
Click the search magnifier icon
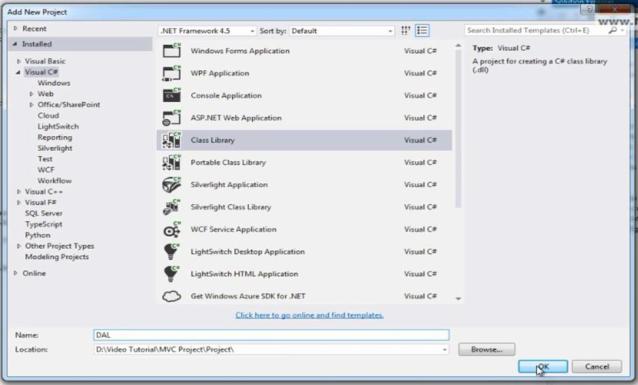(x=612, y=31)
